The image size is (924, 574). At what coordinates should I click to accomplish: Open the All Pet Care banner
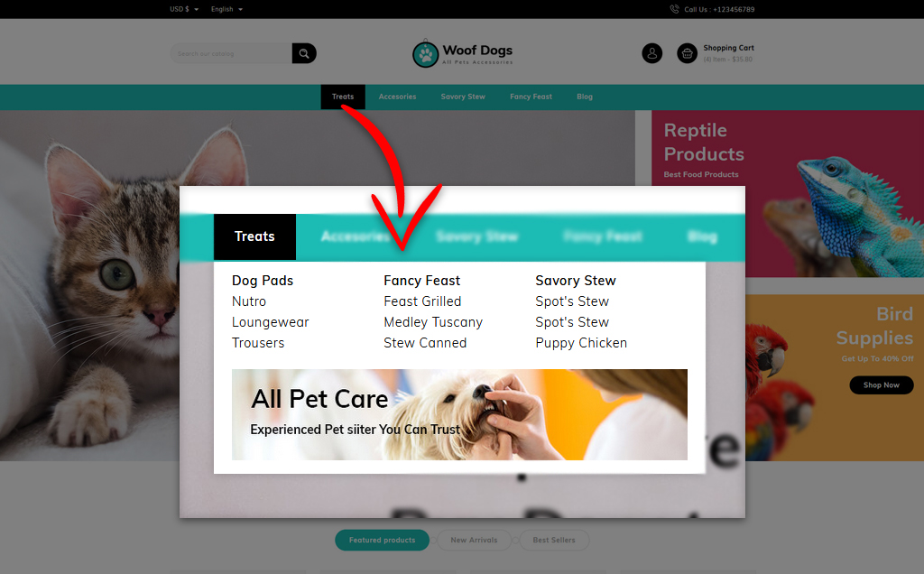point(459,414)
